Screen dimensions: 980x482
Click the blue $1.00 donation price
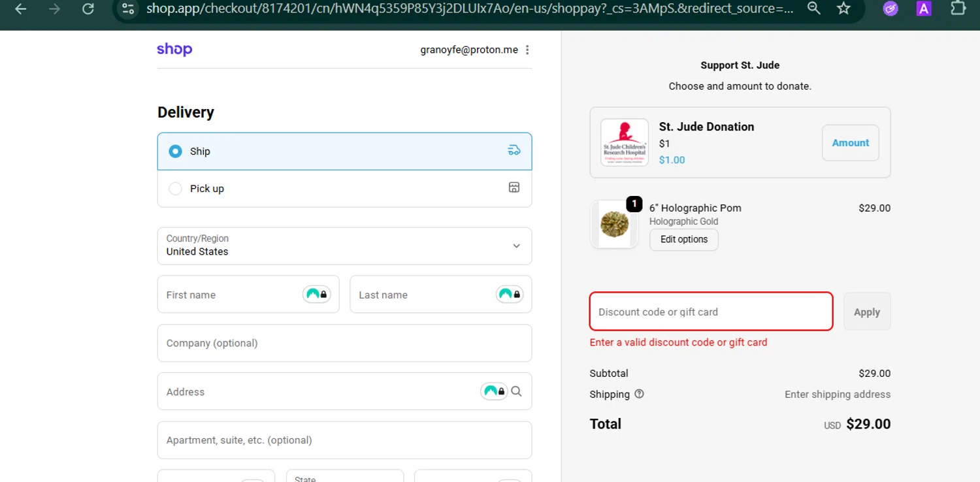coord(672,160)
